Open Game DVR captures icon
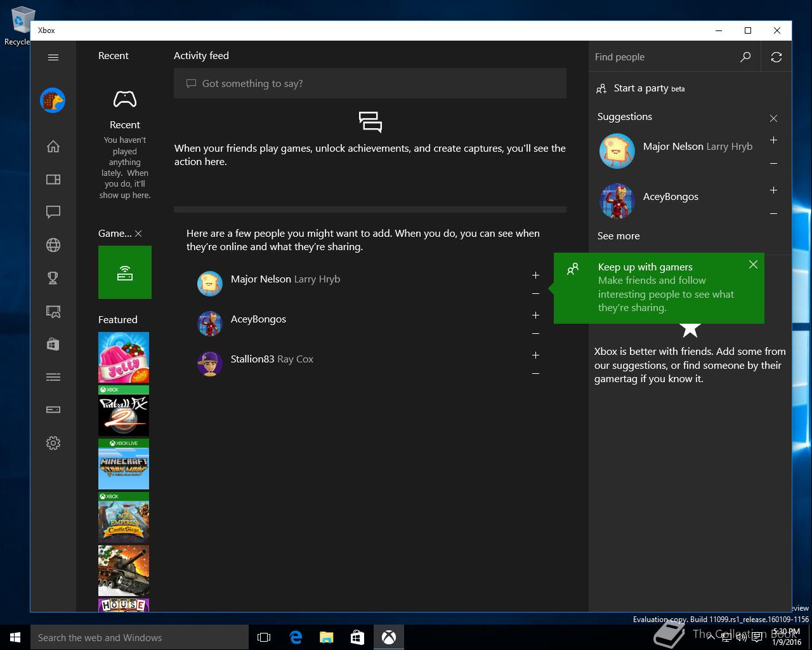This screenshot has height=650, width=812. pos(53,311)
